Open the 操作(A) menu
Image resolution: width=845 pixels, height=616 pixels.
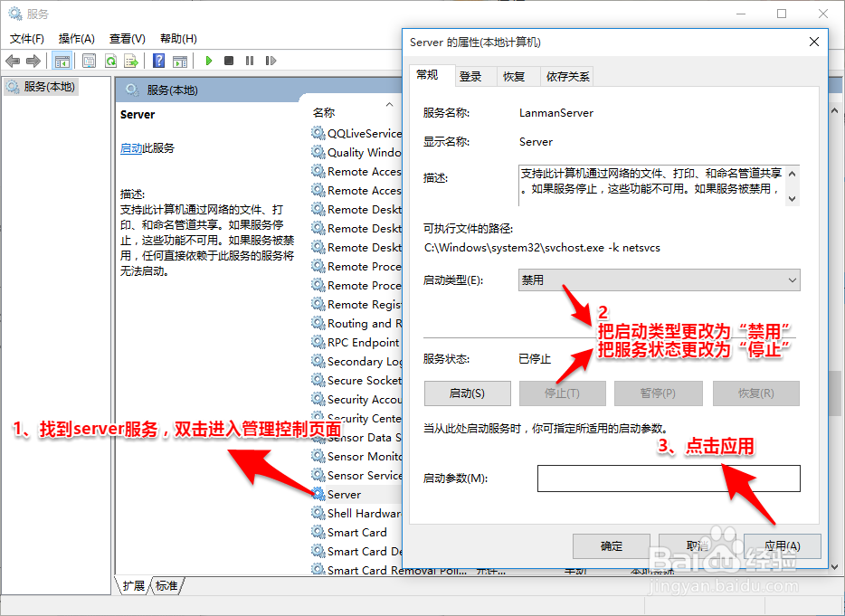tap(79, 39)
